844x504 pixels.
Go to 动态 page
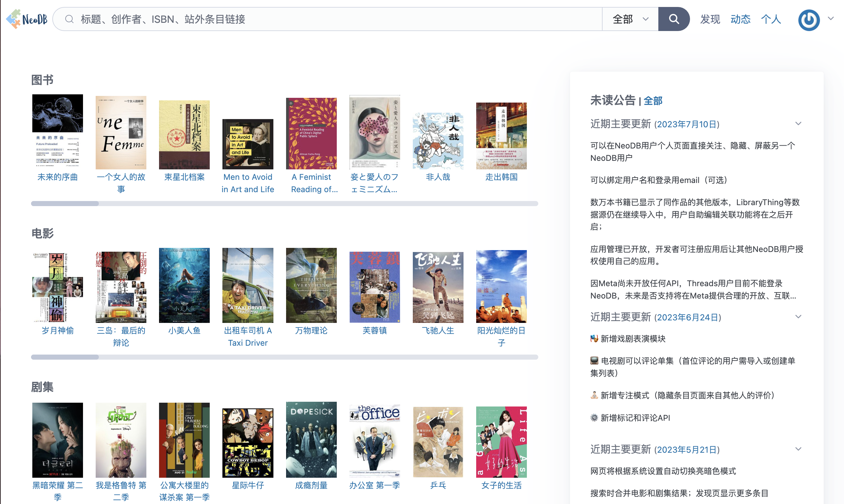740,19
